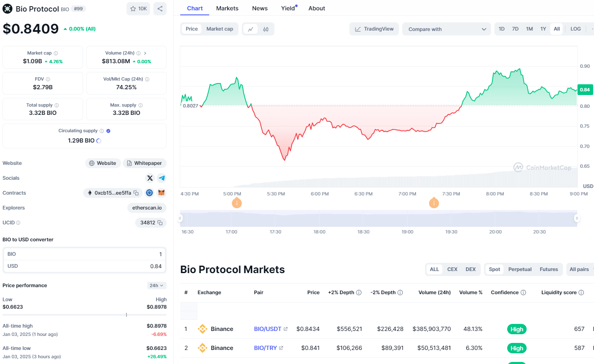Image resolution: width=594 pixels, height=364 pixels.
Task: Open Confidence column info icon
Action: (x=523, y=293)
